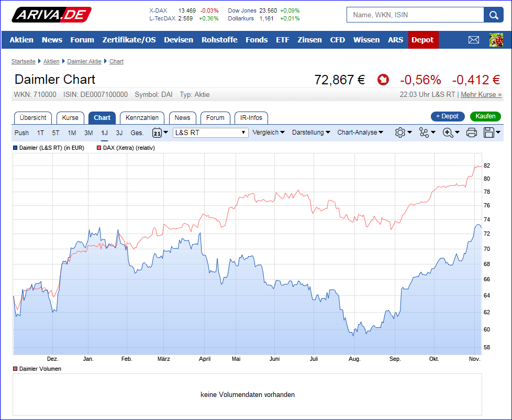The height and width of the screenshot is (420, 512).
Task: Click the Chart breadcrumb link
Action: click(116, 61)
